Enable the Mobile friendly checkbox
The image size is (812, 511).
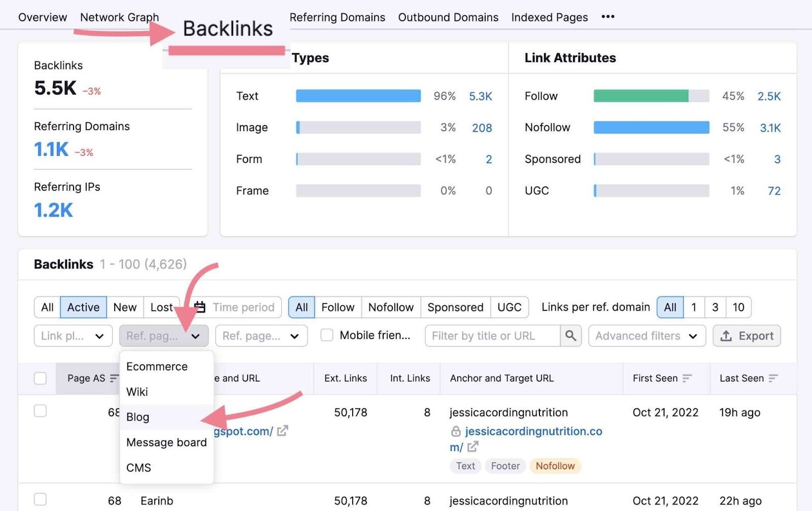click(327, 335)
